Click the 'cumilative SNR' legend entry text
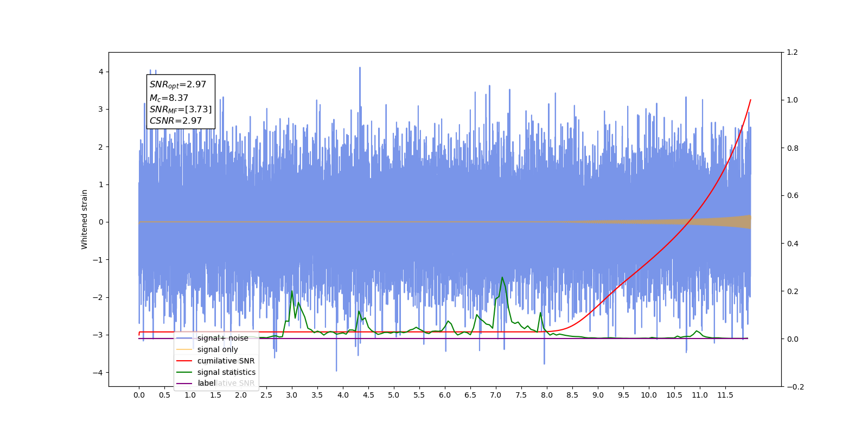This screenshot has height=434, width=868. point(226,361)
